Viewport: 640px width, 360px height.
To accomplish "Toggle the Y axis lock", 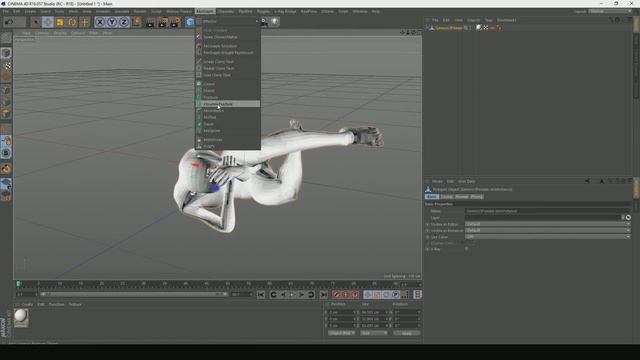I will (x=112, y=22).
